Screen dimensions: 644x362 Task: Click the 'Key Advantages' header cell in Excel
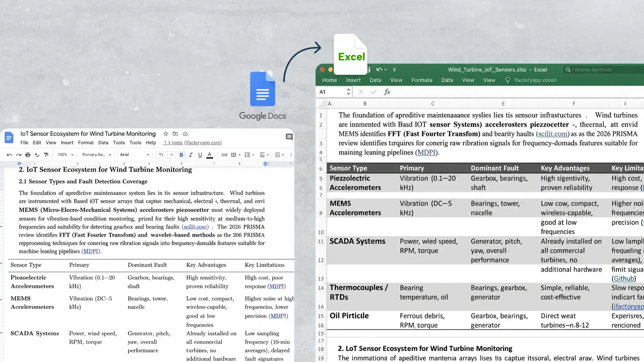[x=574, y=168]
